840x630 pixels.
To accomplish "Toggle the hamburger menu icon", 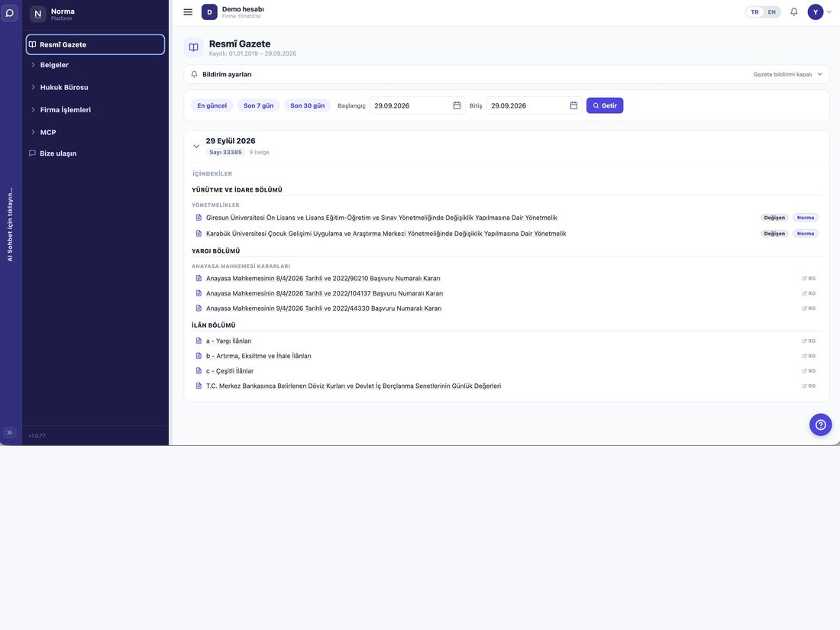I will [188, 11].
